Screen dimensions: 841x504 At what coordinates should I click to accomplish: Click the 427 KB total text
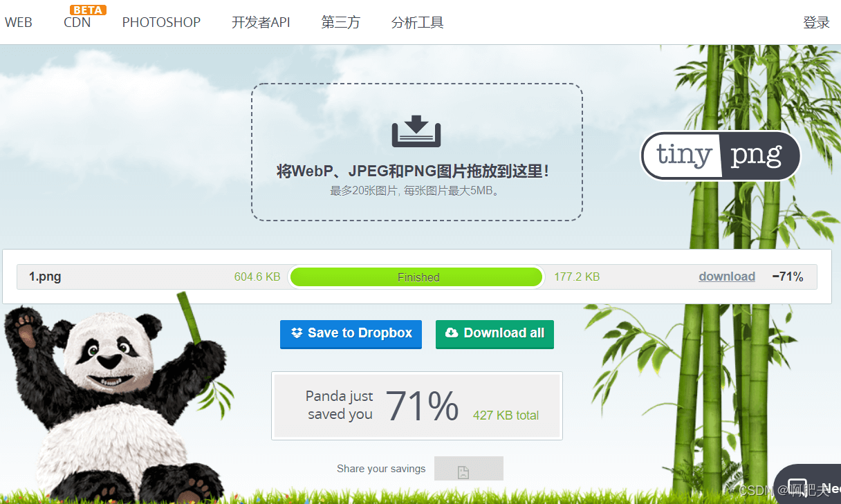click(506, 416)
